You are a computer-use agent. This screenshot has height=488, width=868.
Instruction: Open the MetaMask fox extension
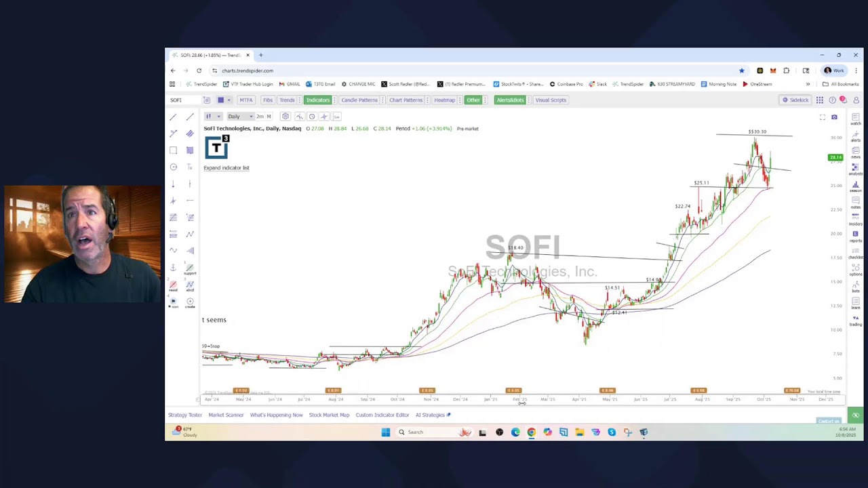pos(773,70)
